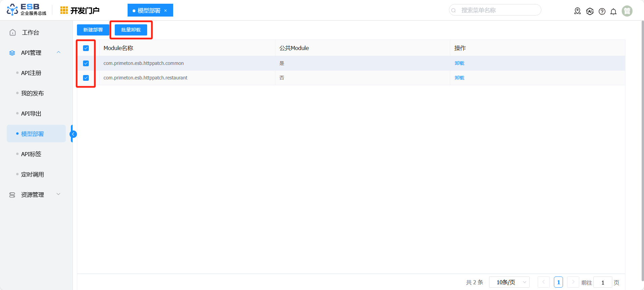Open the AI assistant hexagon icon
Screen dimensions: 644x290
590,11
